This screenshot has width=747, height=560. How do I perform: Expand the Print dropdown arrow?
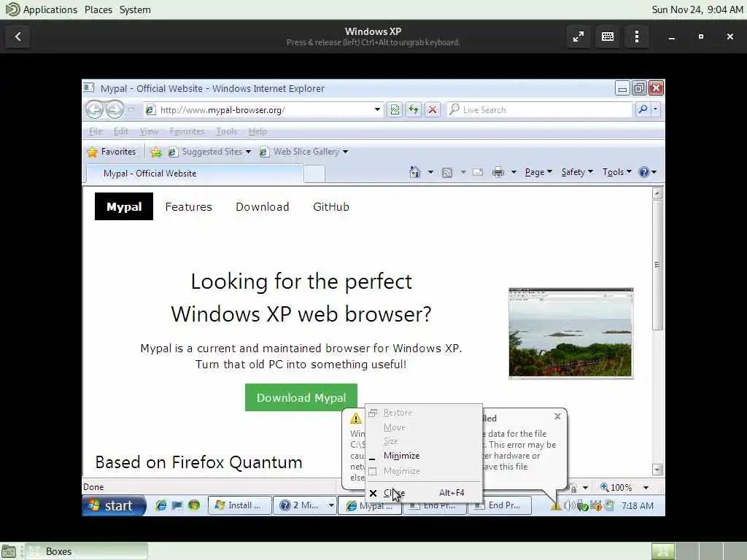[x=514, y=172]
